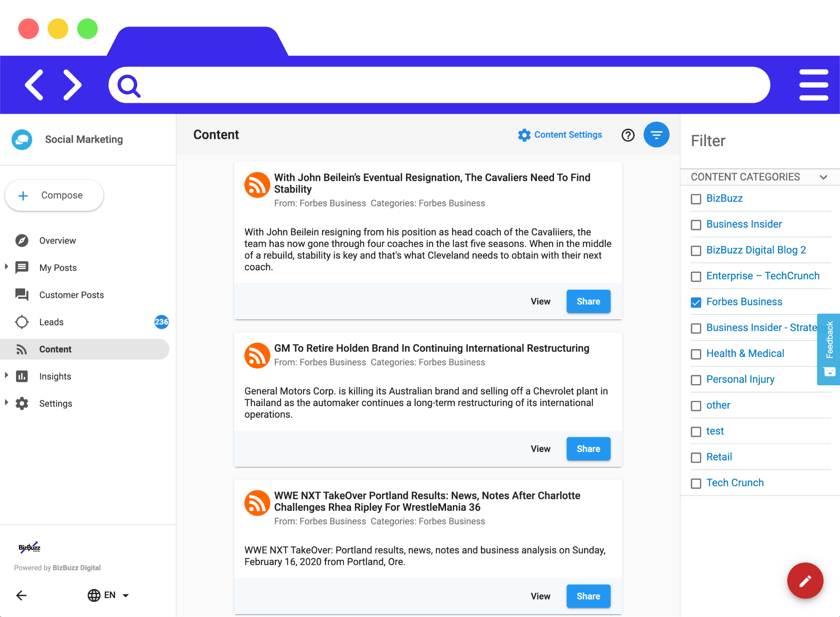
Task: Click the Leads crosshair icon
Action: (22, 322)
